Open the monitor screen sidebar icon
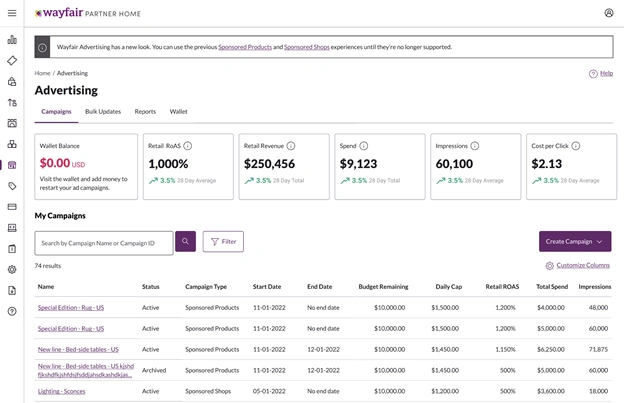Viewport: 624px width, 403px height. (x=12, y=228)
